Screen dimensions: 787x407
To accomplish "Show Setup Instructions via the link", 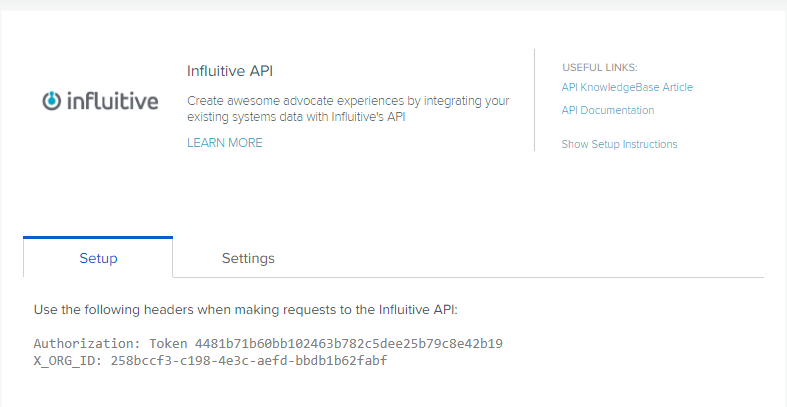I will 619,145.
